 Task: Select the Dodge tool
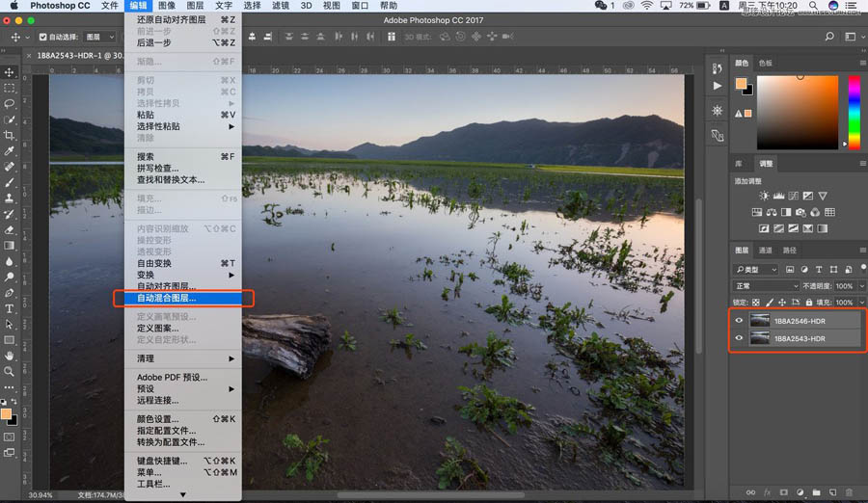coord(10,277)
